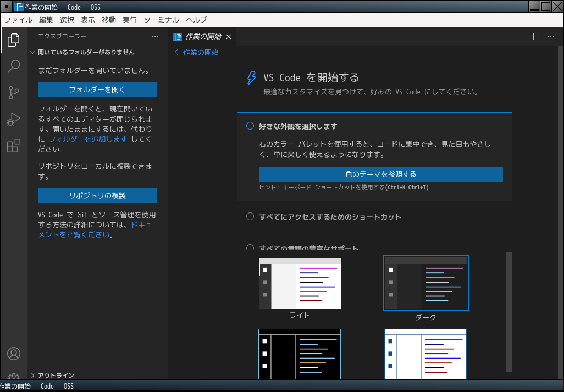Choose the dark high contrast theme thumbnail
The height and width of the screenshot is (392, 564).
[x=299, y=354]
